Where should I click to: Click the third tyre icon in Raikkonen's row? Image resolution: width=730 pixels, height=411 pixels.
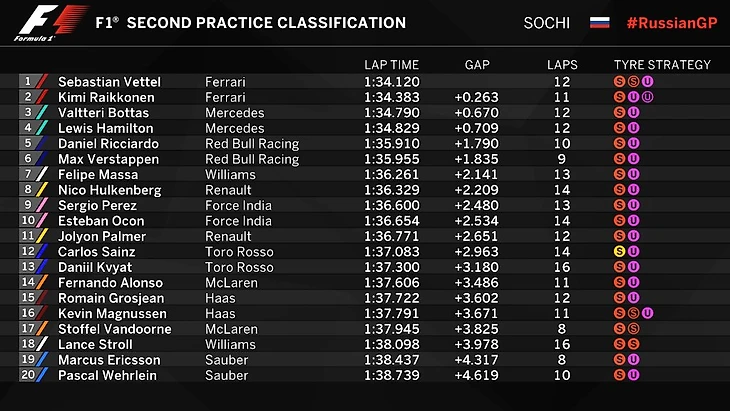coord(647,97)
